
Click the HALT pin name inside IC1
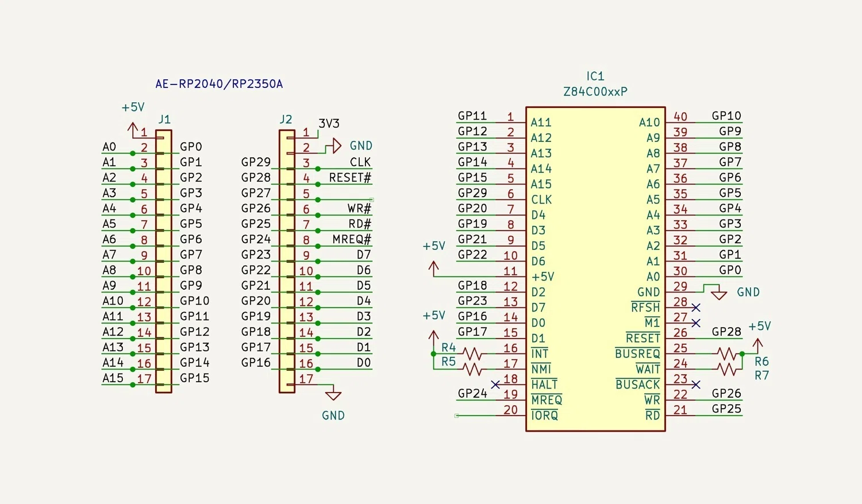click(x=544, y=384)
